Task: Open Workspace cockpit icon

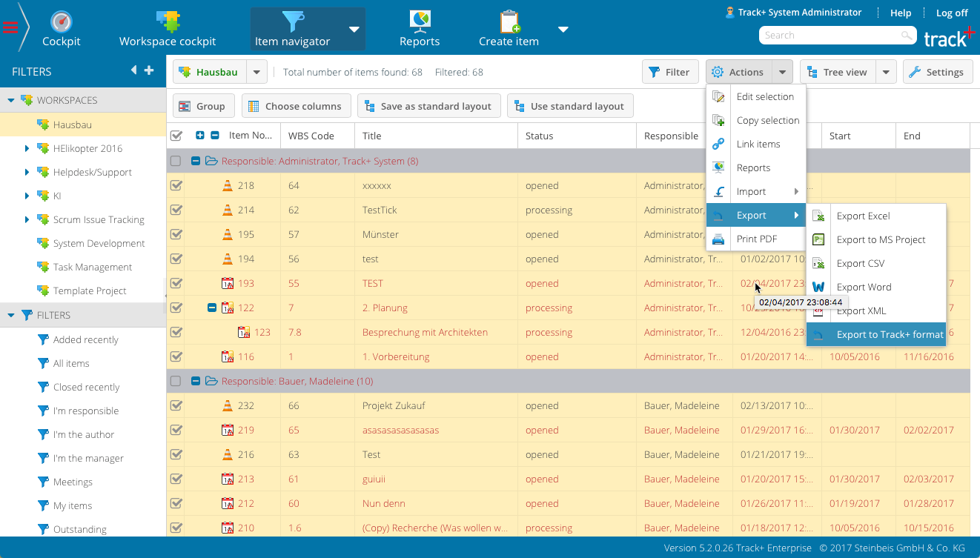Action: (168, 21)
